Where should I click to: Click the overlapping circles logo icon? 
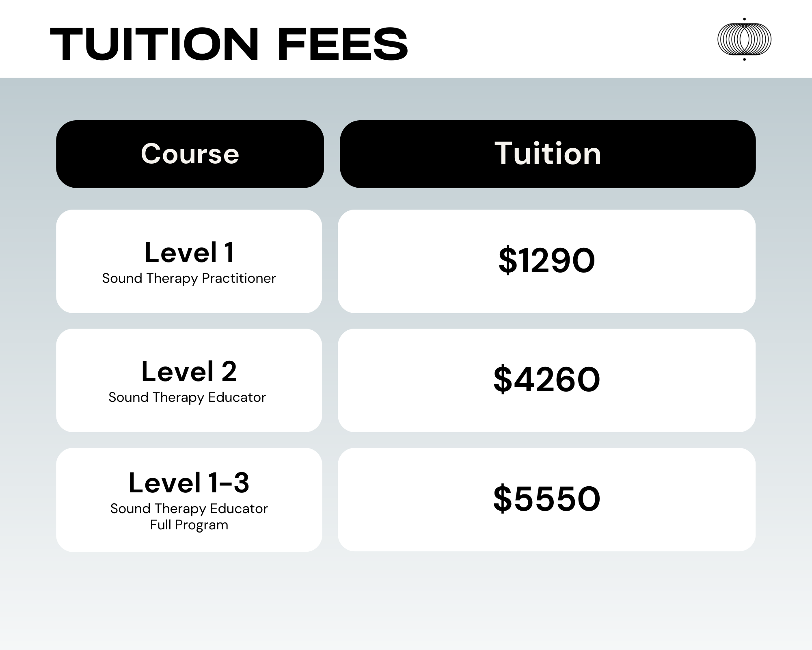pos(744,39)
